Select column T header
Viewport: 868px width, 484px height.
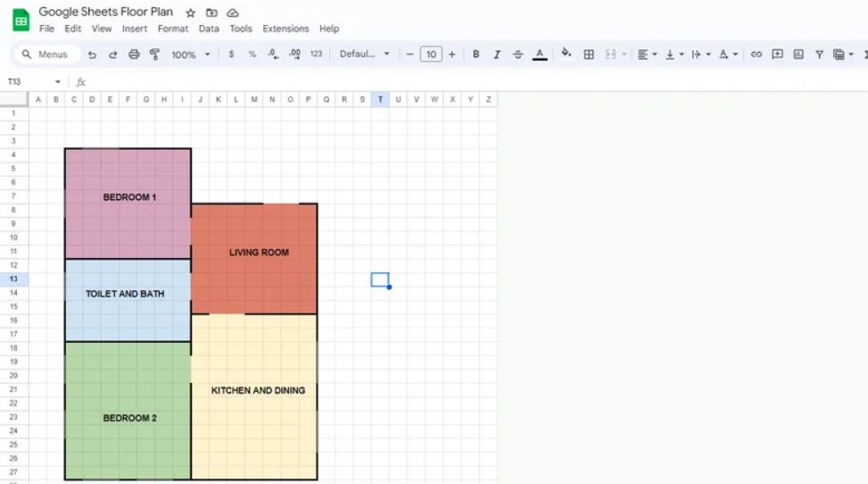point(380,99)
